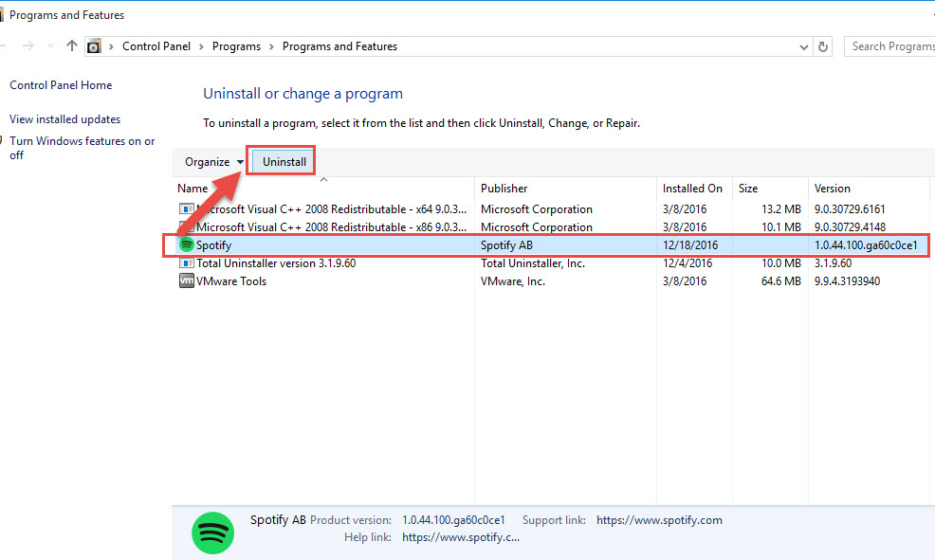Select Microsoft Visual C++ 2008 x64 entry

(331, 209)
